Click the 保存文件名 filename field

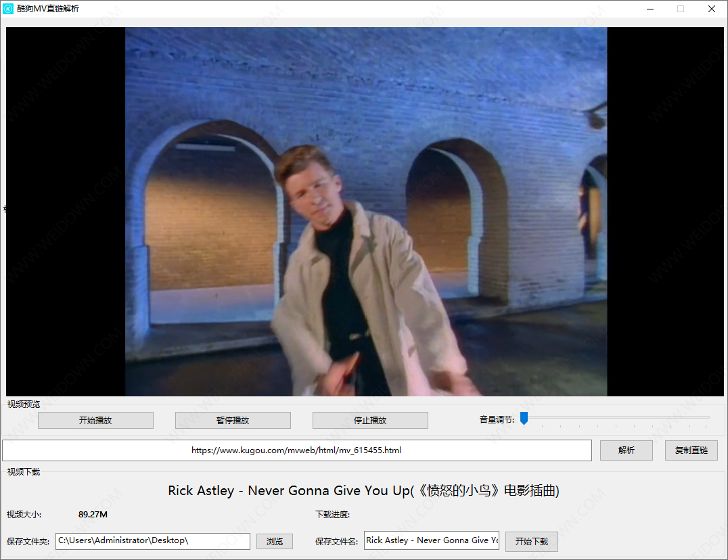432,540
